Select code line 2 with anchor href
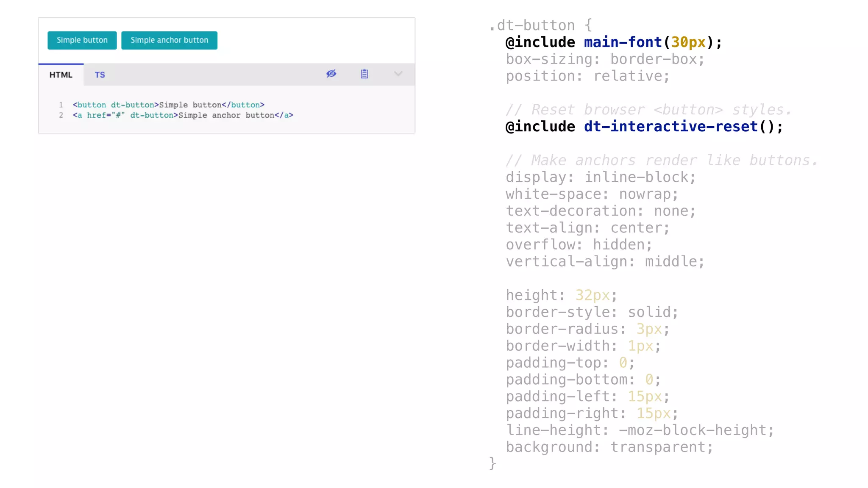Viewport: 868px width, 488px height. (183, 115)
